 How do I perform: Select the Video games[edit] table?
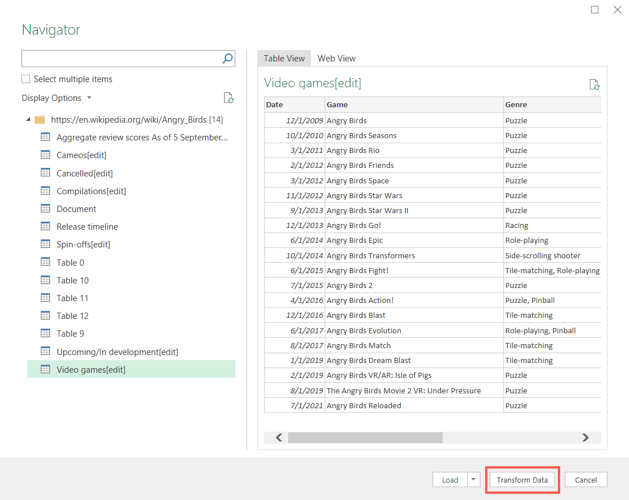(x=131, y=369)
